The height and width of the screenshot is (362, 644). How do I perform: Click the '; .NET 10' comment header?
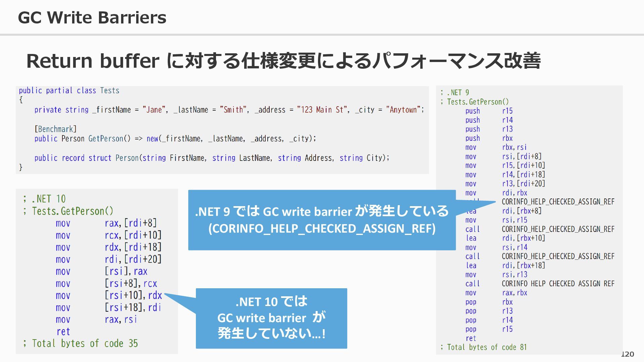pyautogui.click(x=44, y=199)
